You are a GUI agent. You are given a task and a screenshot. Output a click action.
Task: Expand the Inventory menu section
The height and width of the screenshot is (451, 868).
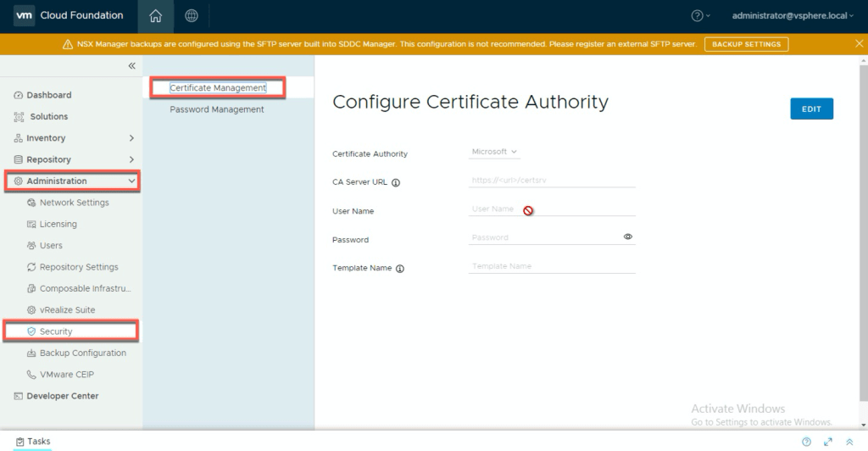131,138
